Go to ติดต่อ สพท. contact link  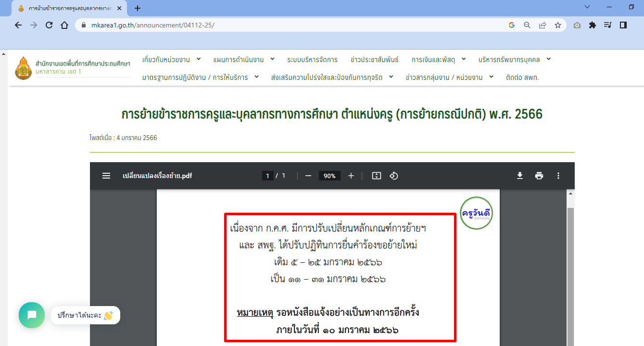[x=522, y=77]
